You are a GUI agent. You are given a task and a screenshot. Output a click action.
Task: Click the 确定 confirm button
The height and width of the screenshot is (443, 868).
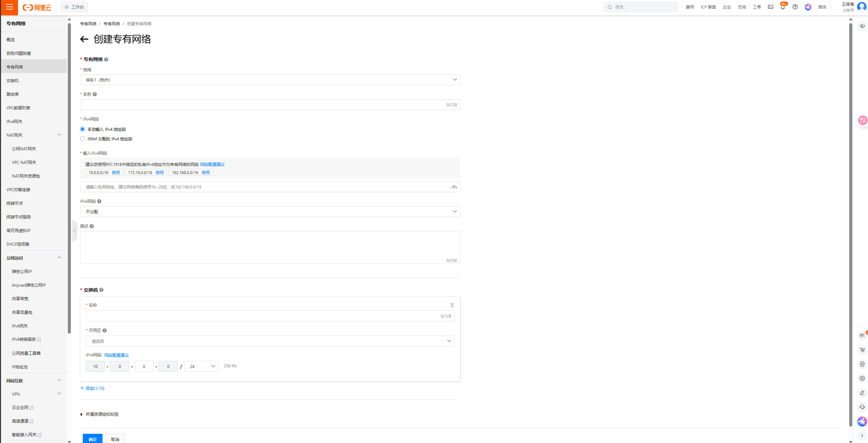pos(92,439)
